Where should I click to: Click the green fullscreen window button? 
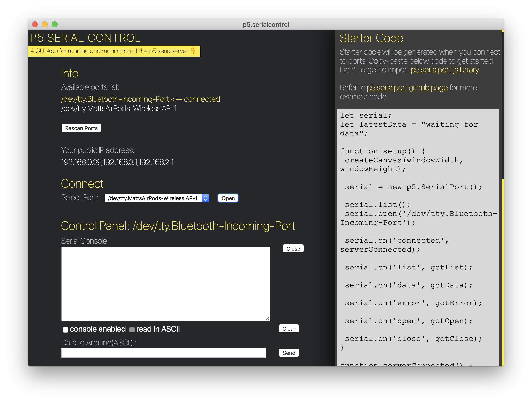tap(55, 24)
